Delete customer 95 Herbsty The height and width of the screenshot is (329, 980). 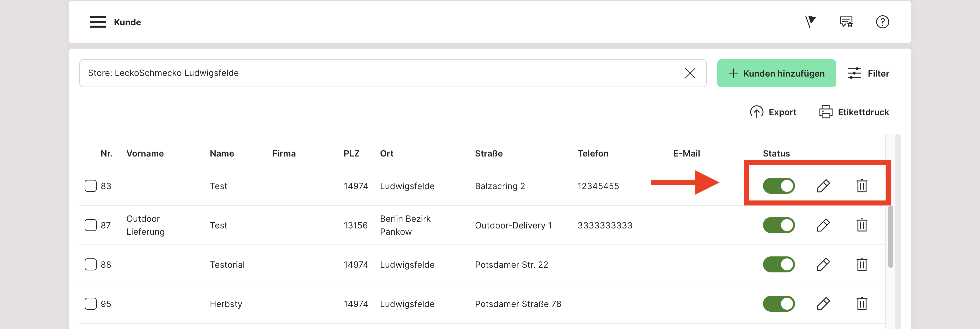(862, 304)
